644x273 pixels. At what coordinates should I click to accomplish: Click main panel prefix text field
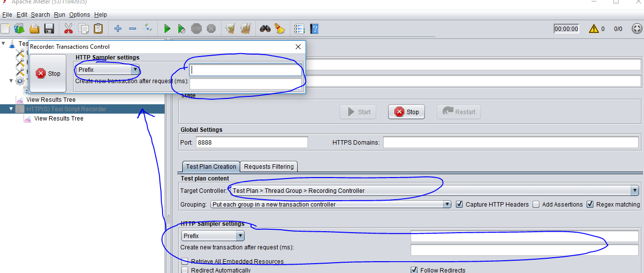(525, 236)
